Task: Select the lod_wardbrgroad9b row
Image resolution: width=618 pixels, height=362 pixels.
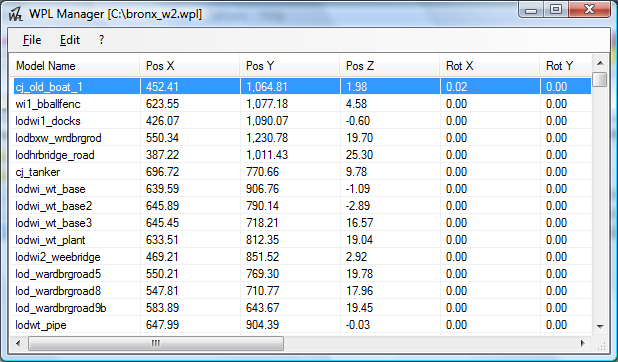Action: point(302,308)
